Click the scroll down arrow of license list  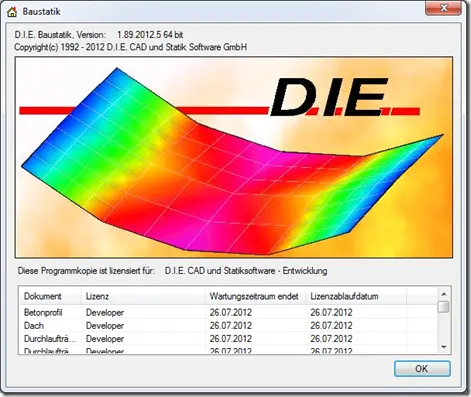444,347
